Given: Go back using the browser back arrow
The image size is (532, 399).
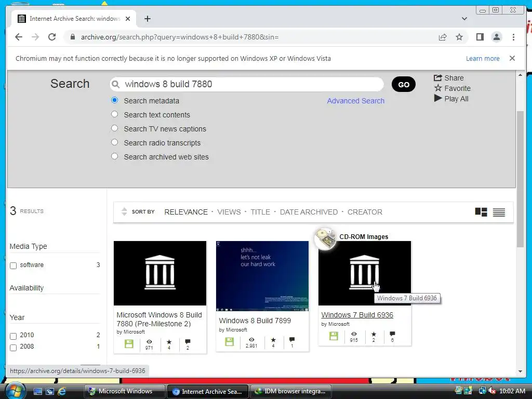Looking at the screenshot, I should (19, 37).
